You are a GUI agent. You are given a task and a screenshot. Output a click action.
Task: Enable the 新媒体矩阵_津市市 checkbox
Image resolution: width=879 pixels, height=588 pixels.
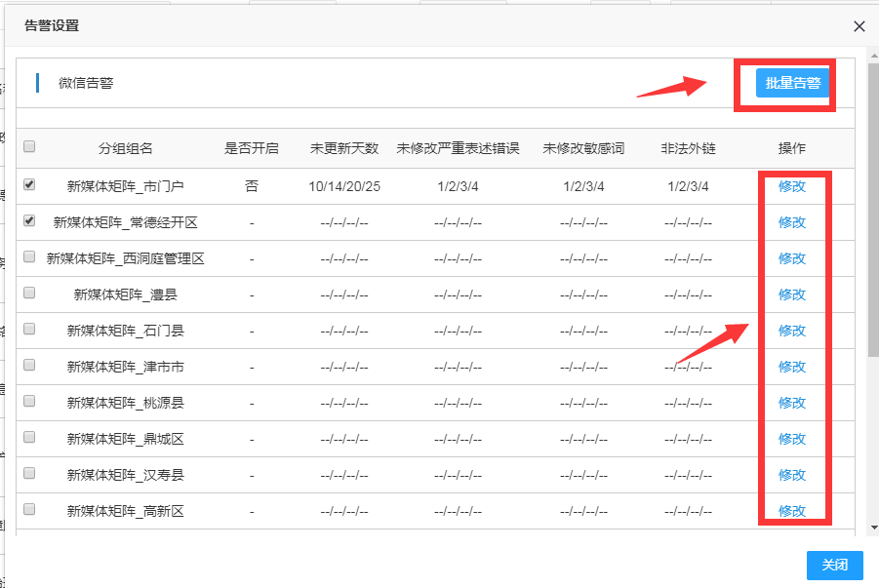[x=29, y=365]
